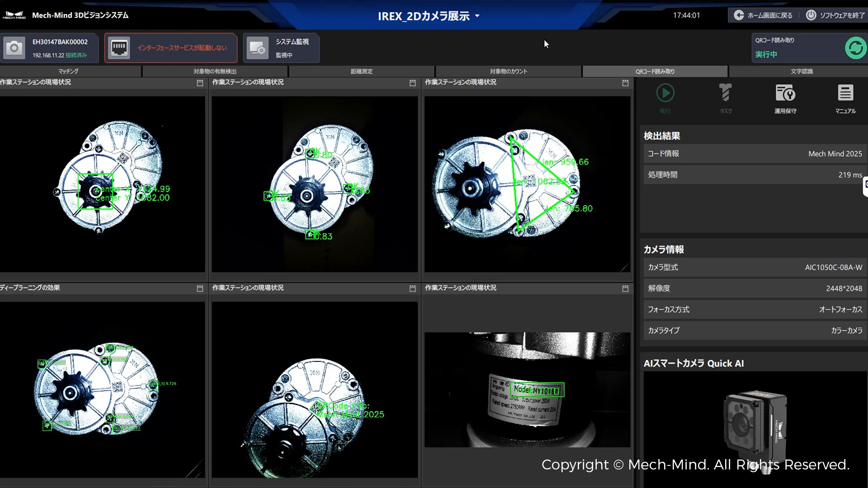Switch to the 文字認識 tab
The height and width of the screenshot is (488, 868).
point(801,71)
